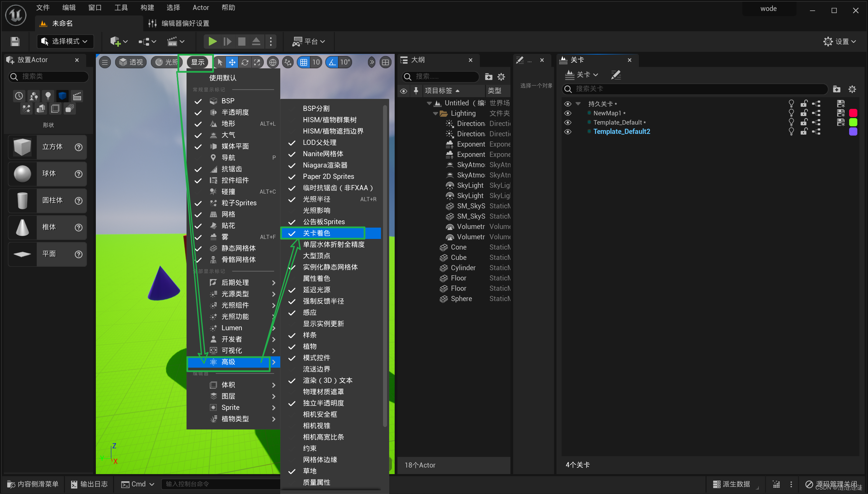The height and width of the screenshot is (494, 868).
Task: Collapse the Lighting folder in Outliner
Action: tap(436, 113)
